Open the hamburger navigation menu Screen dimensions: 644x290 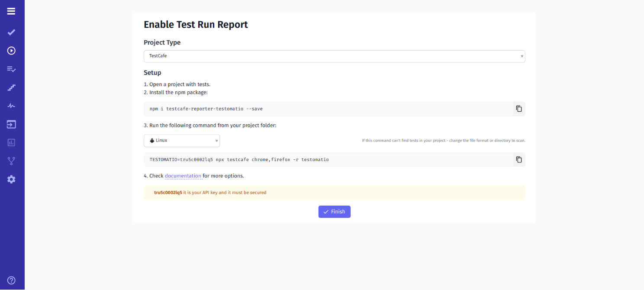[x=11, y=11]
